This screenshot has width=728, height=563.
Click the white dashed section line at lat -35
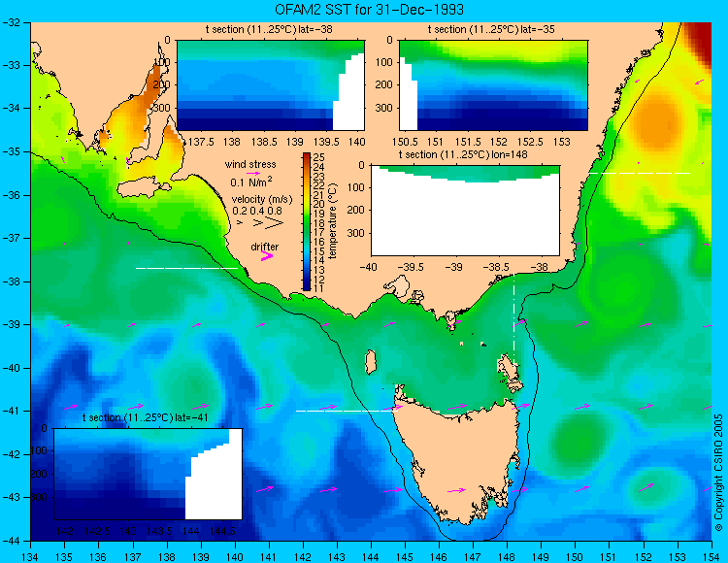pyautogui.click(x=640, y=173)
